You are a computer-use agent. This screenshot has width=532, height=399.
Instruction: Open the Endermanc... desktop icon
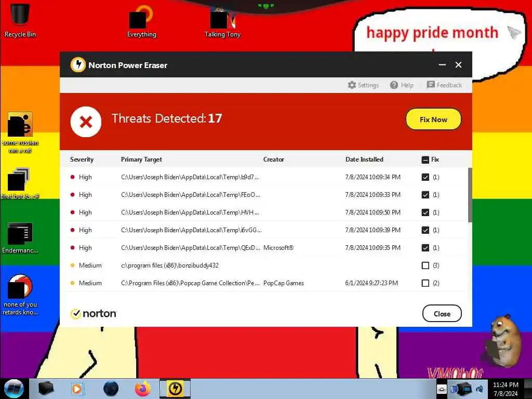coord(20,238)
